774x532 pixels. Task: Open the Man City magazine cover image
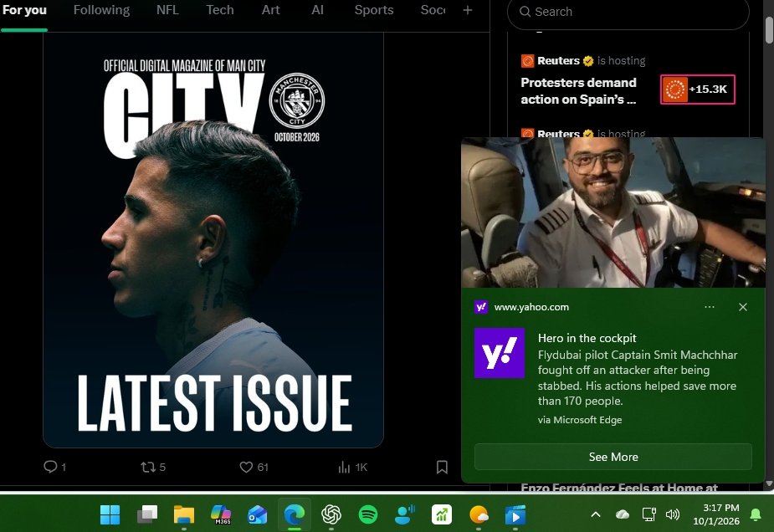(213, 240)
